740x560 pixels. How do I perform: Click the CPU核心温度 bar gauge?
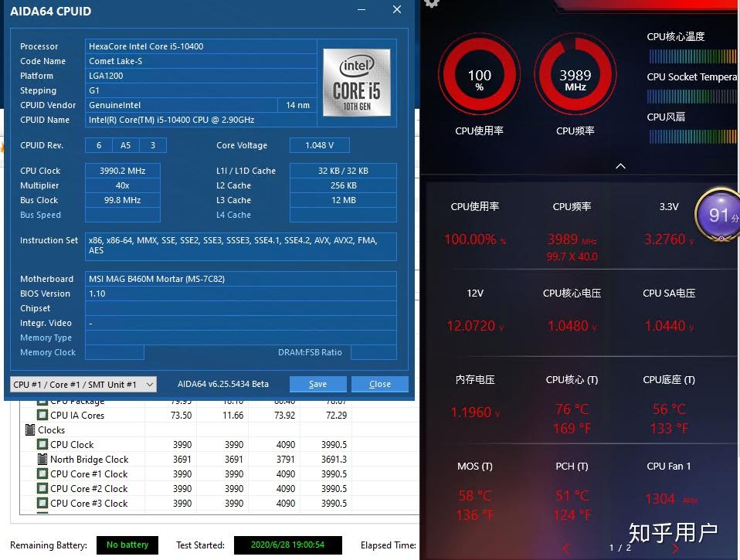pos(691,56)
